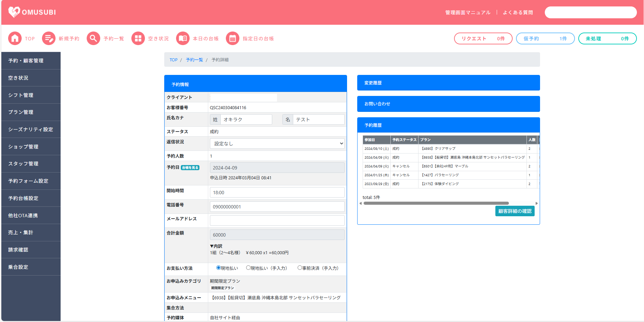Open the 空き状況 grid icon
This screenshot has height=322, width=644.
138,39
